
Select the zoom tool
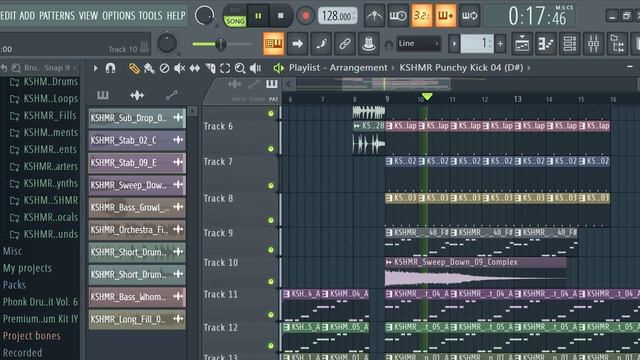240,68
